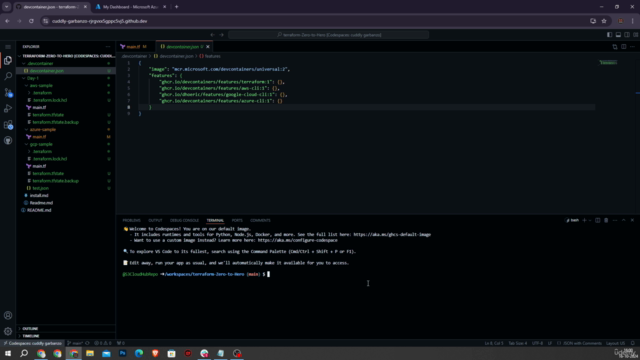
Task: Click the editor minimap preview
Action: [x=608, y=63]
